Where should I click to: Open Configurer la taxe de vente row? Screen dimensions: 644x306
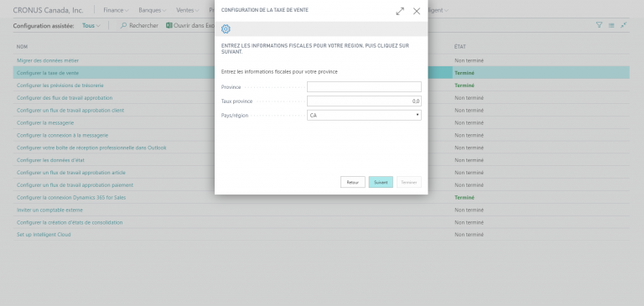point(48,73)
